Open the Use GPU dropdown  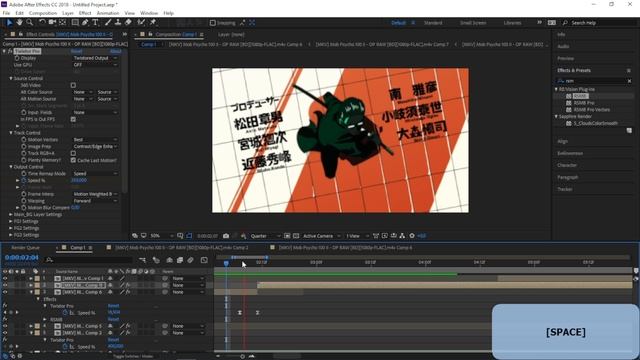[95, 65]
